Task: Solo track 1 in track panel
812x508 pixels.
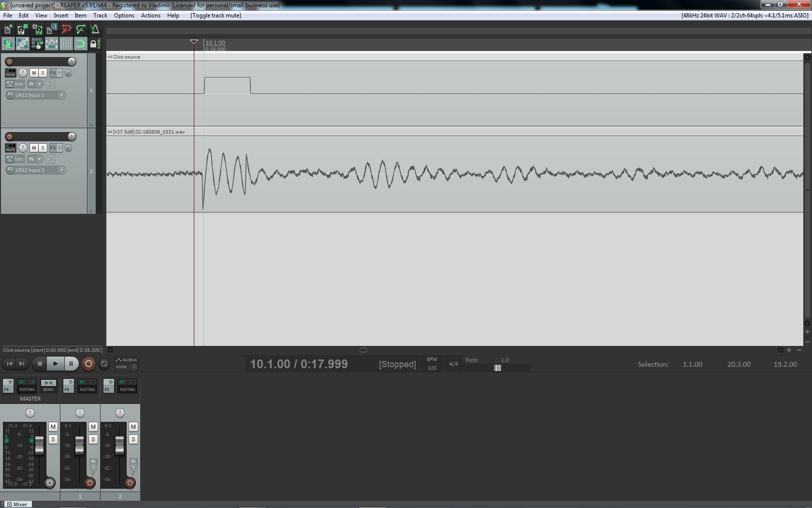Action: coord(43,73)
